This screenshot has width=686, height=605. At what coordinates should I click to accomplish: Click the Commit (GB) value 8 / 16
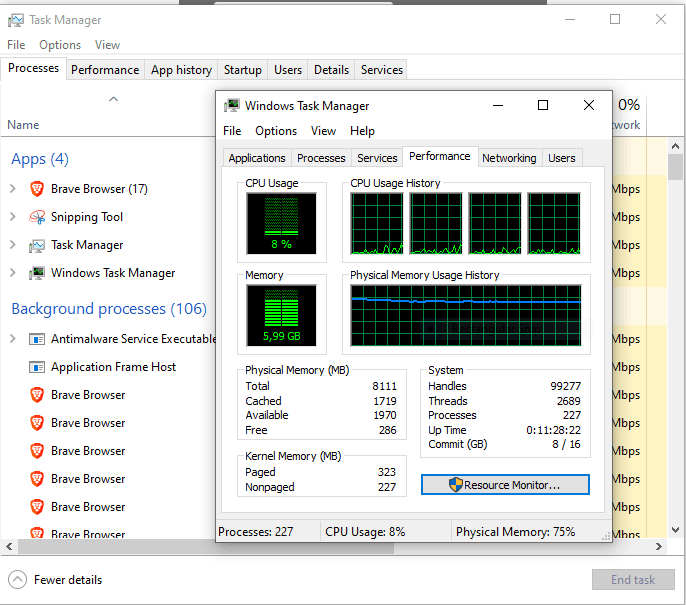(x=566, y=444)
